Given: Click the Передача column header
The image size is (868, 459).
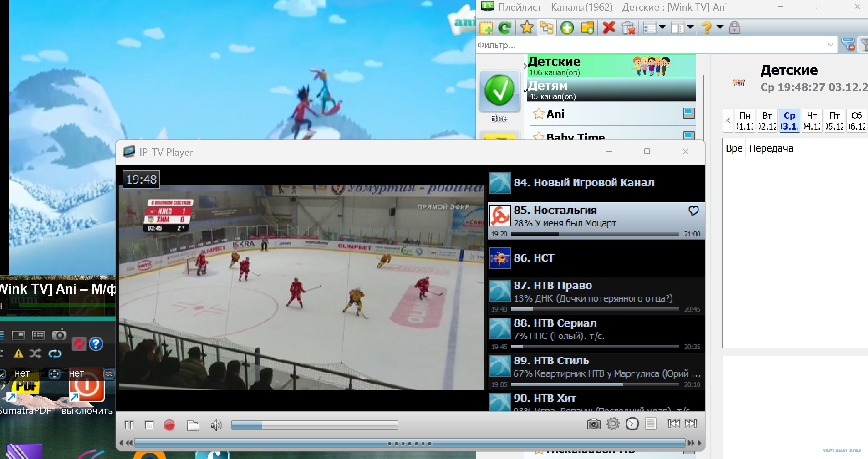Looking at the screenshot, I should coord(771,148).
